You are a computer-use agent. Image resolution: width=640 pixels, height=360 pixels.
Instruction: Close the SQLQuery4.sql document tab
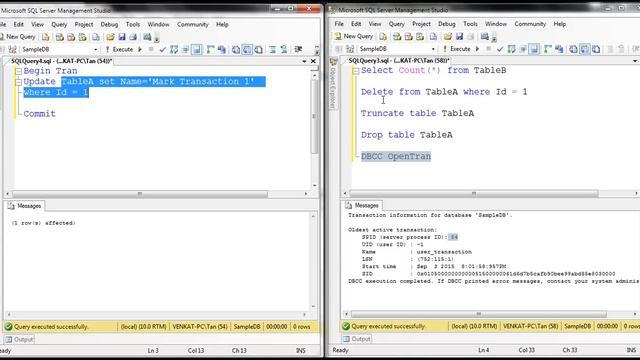pos(313,61)
